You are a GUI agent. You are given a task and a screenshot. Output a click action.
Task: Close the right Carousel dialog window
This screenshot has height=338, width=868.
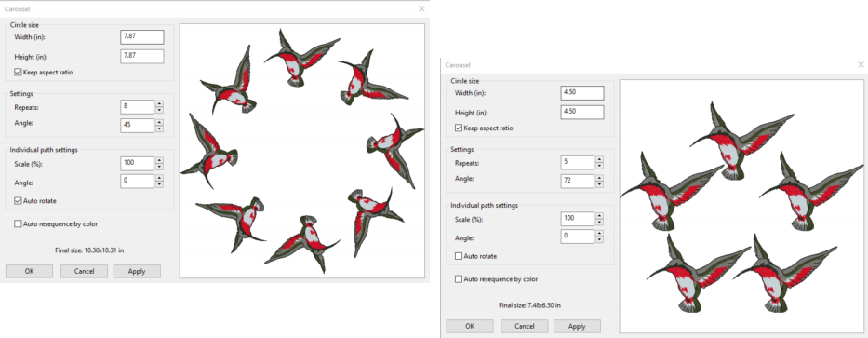pyautogui.click(x=861, y=65)
